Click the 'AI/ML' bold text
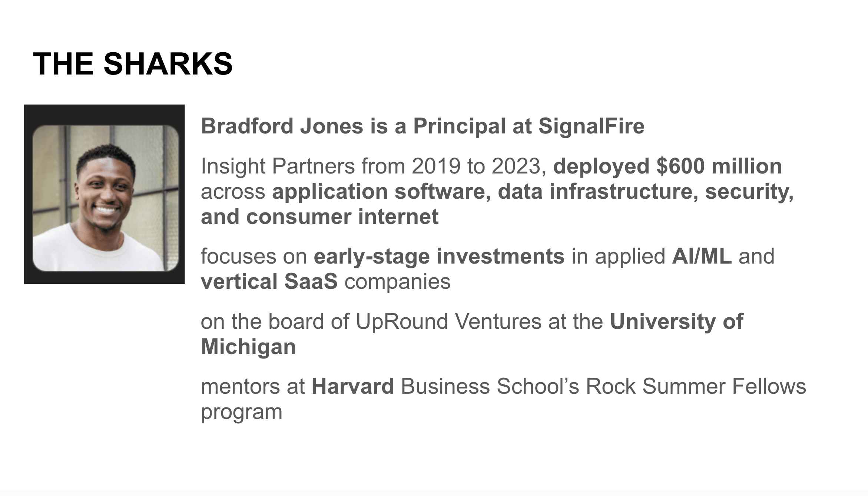868x496 pixels. [702, 256]
